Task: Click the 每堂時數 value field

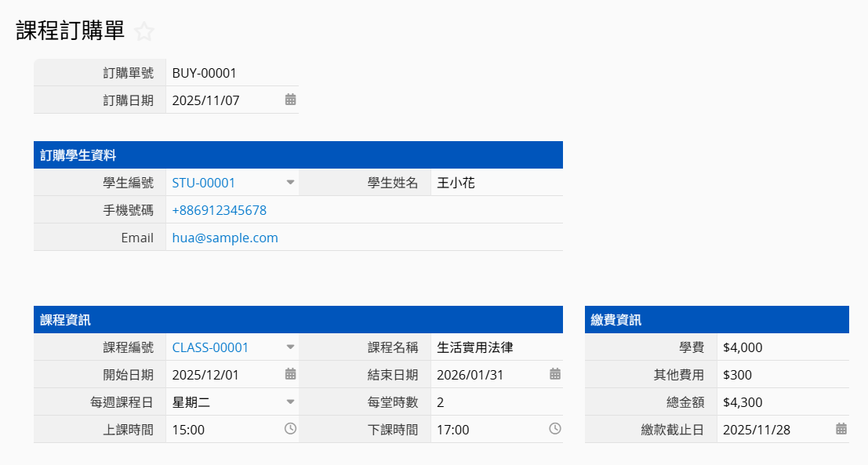Action: point(494,402)
